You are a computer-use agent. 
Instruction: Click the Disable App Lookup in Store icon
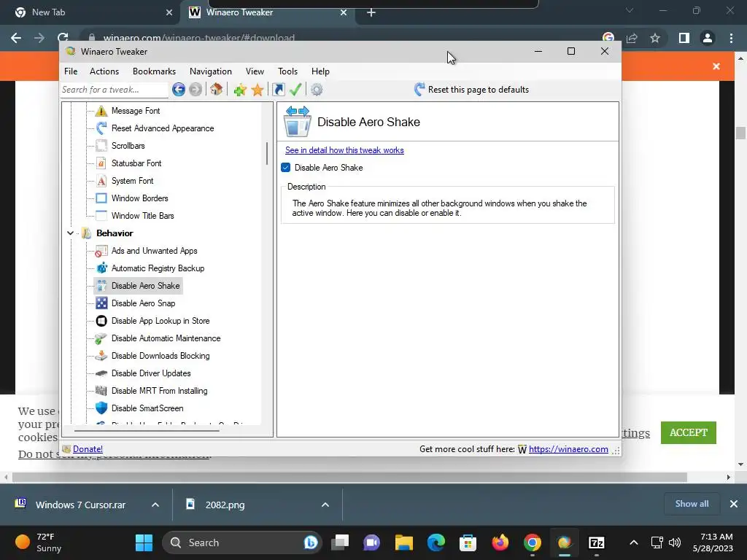tap(101, 321)
